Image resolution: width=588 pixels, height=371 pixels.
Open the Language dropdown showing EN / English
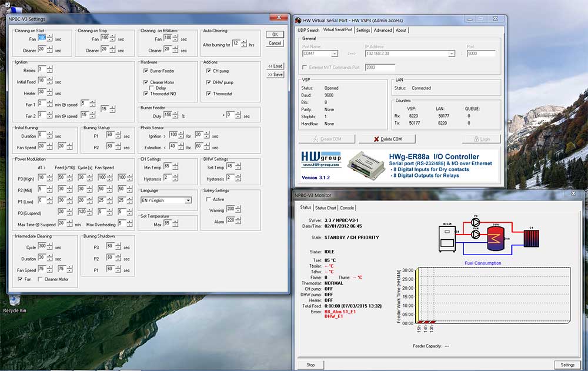(188, 200)
